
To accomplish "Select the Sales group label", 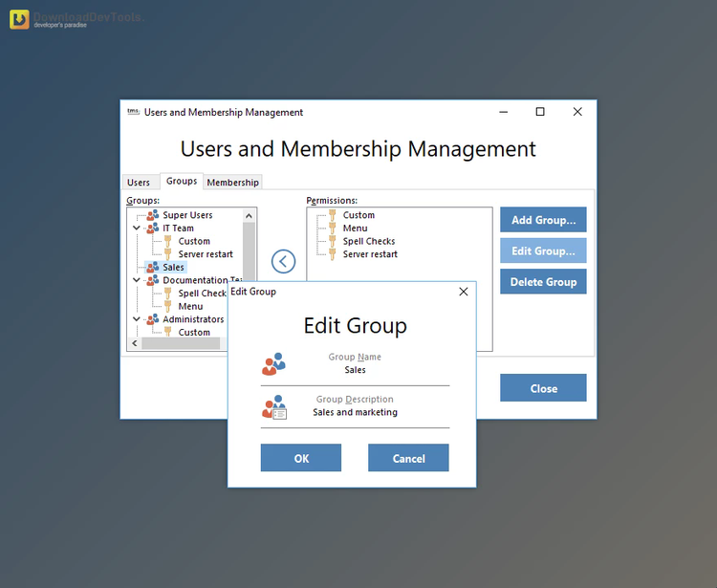I will tap(173, 267).
